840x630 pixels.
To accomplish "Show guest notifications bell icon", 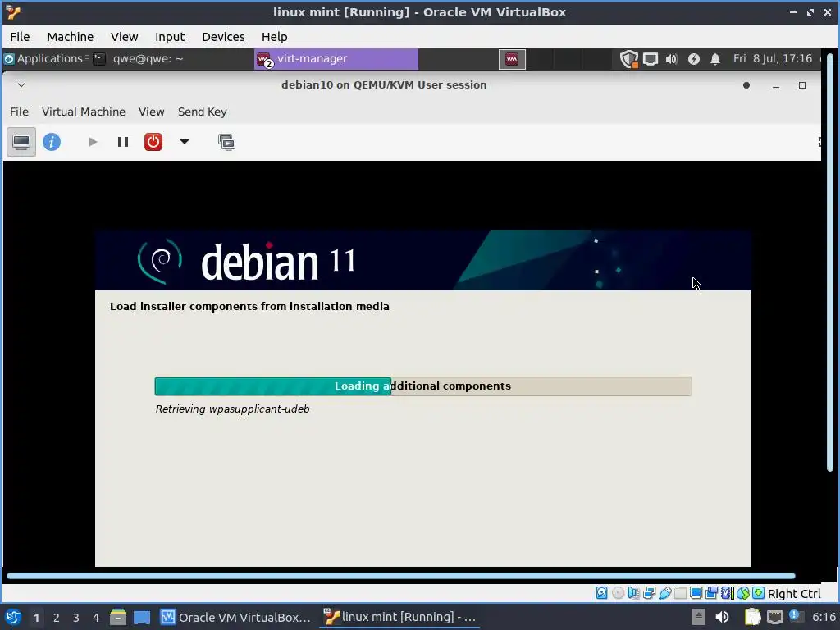I will click(x=715, y=59).
